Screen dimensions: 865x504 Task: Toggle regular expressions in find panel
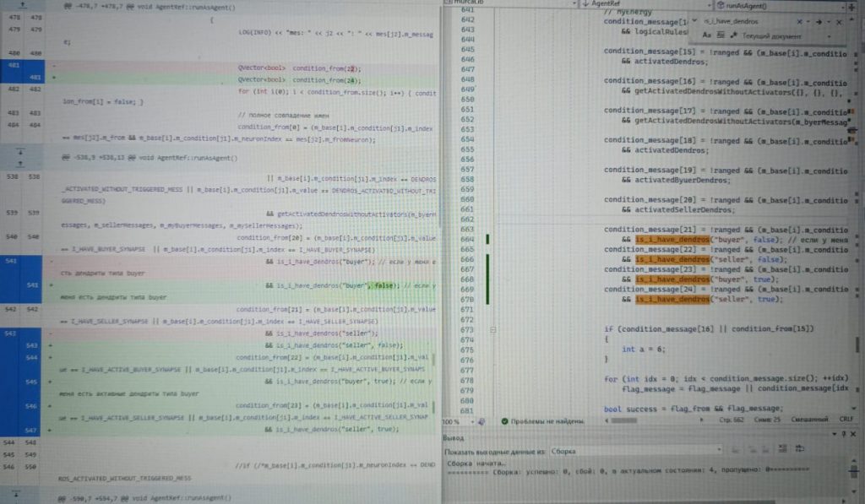[x=734, y=35]
